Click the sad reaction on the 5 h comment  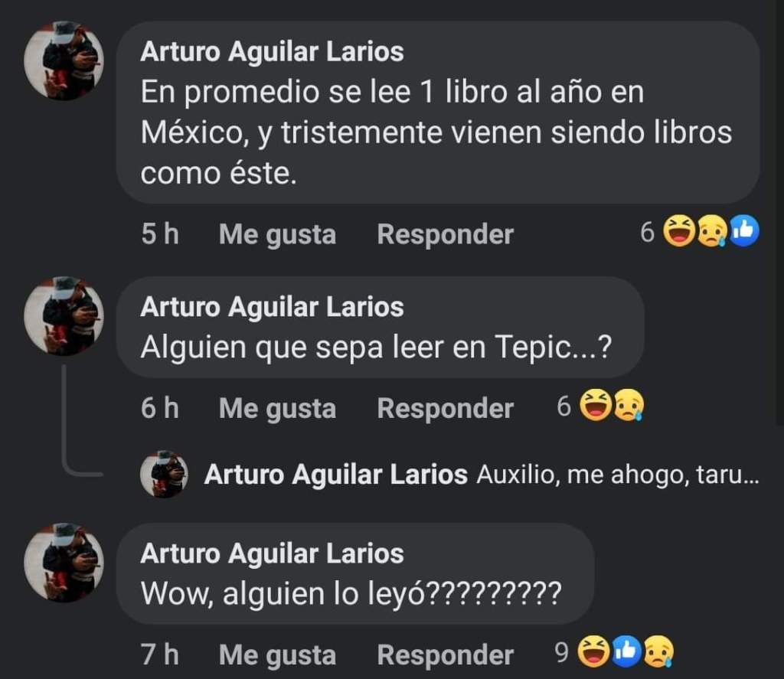point(711,231)
